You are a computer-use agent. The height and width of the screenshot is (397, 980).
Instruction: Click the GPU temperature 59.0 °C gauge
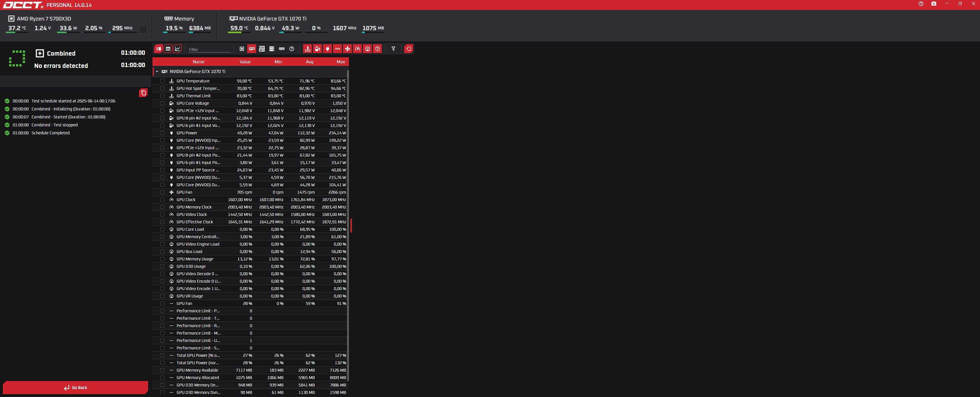pyautogui.click(x=239, y=29)
